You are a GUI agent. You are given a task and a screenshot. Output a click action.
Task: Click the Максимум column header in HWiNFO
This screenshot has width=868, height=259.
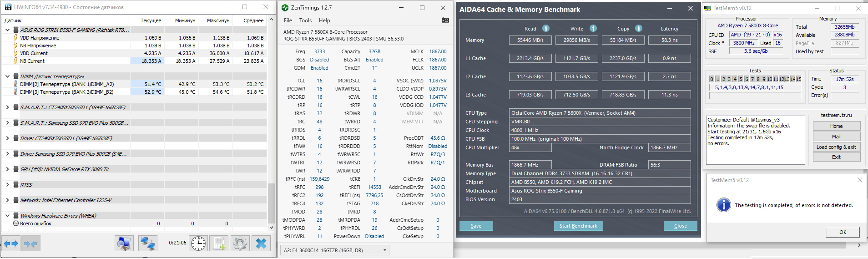pos(215,20)
